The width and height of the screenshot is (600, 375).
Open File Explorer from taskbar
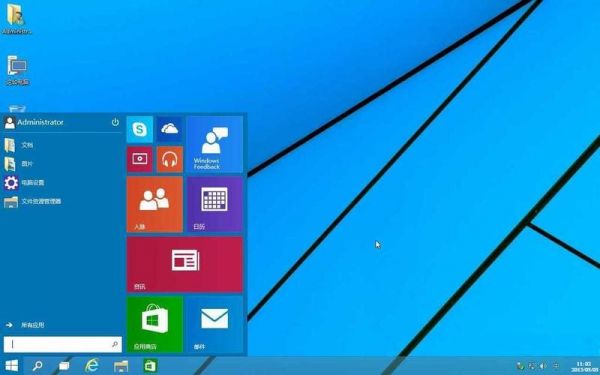(121, 366)
